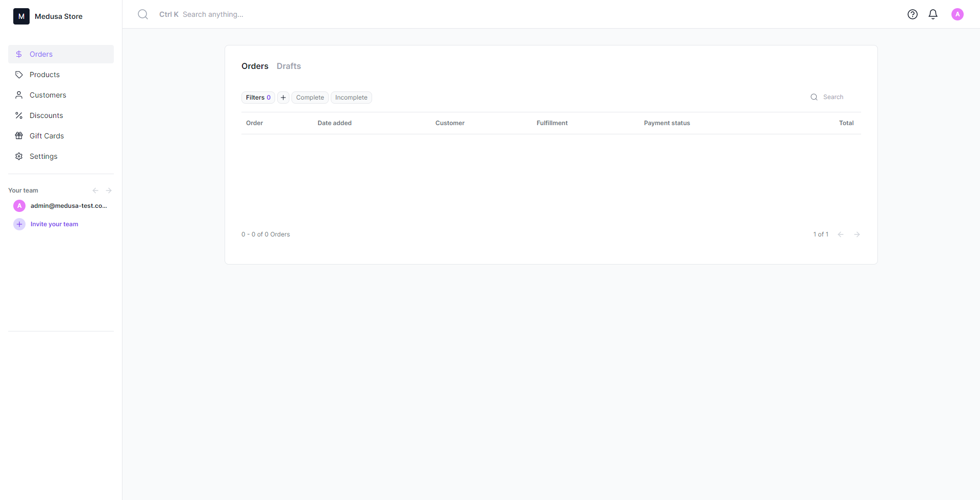Open notifications with the bell icon
Viewport: 980px width, 500px height.
933,14
